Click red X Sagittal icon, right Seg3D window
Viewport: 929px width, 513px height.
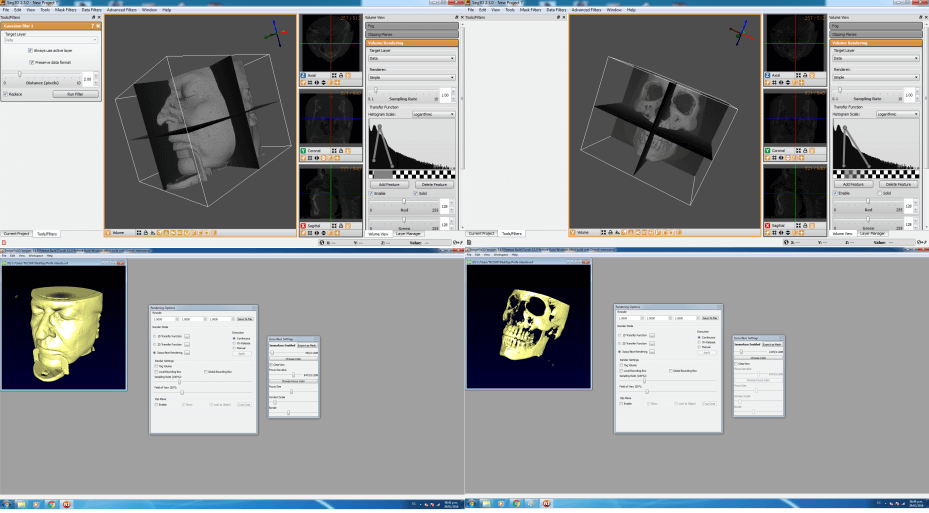coord(768,226)
